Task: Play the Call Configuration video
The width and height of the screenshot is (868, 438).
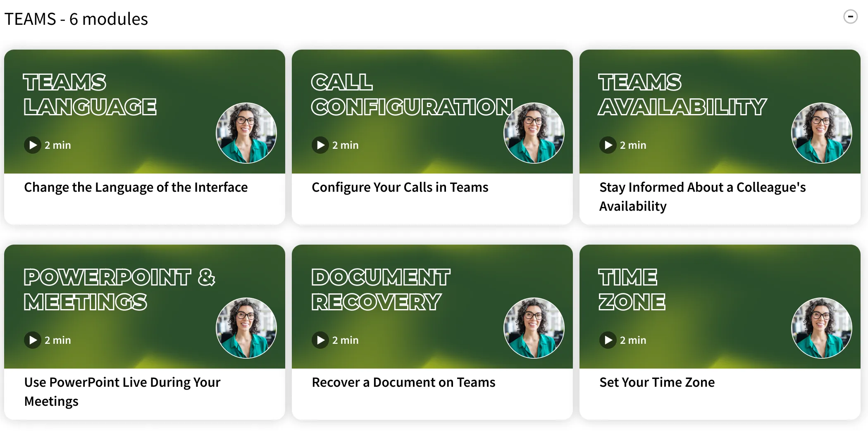Action: click(x=320, y=145)
